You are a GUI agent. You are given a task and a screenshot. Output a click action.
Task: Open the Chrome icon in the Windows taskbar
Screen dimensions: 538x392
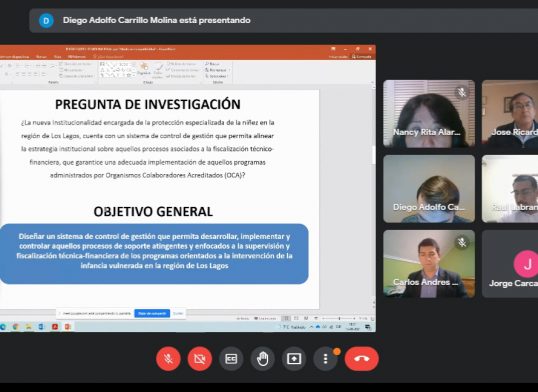tap(15, 327)
